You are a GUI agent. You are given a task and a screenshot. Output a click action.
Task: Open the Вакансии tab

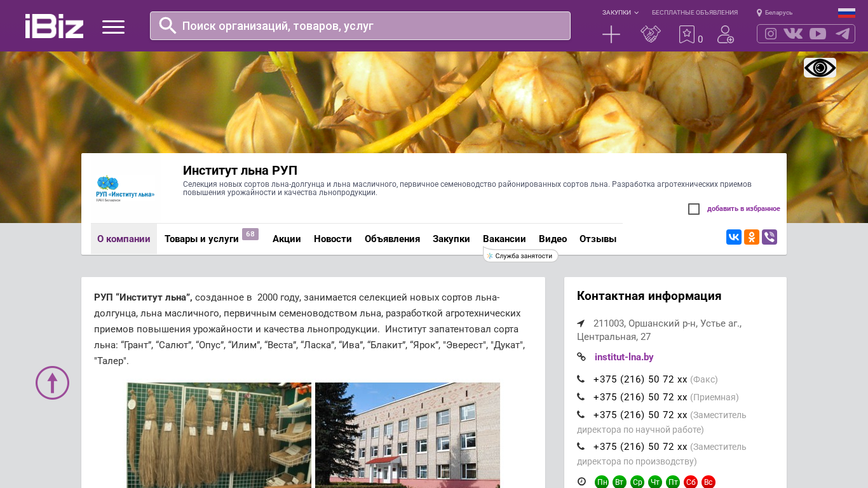(505, 239)
